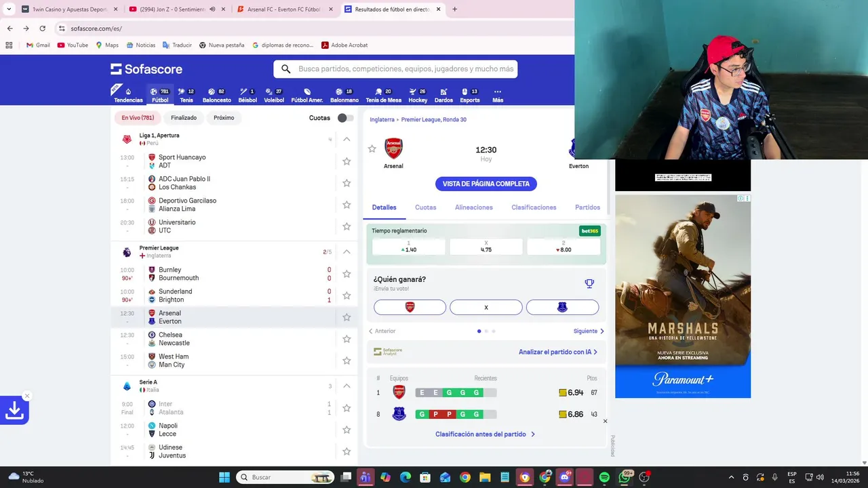The width and height of the screenshot is (868, 488).
Task: Open the Fútbol sport category
Action: [160, 96]
